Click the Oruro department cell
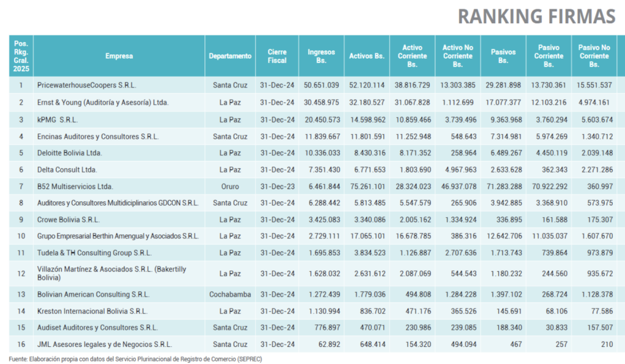The height and width of the screenshot is (364, 625). [230, 187]
